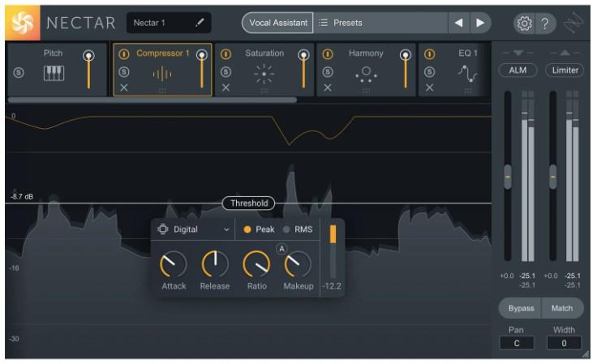Toggle auto makeup gain A button

pos(281,249)
